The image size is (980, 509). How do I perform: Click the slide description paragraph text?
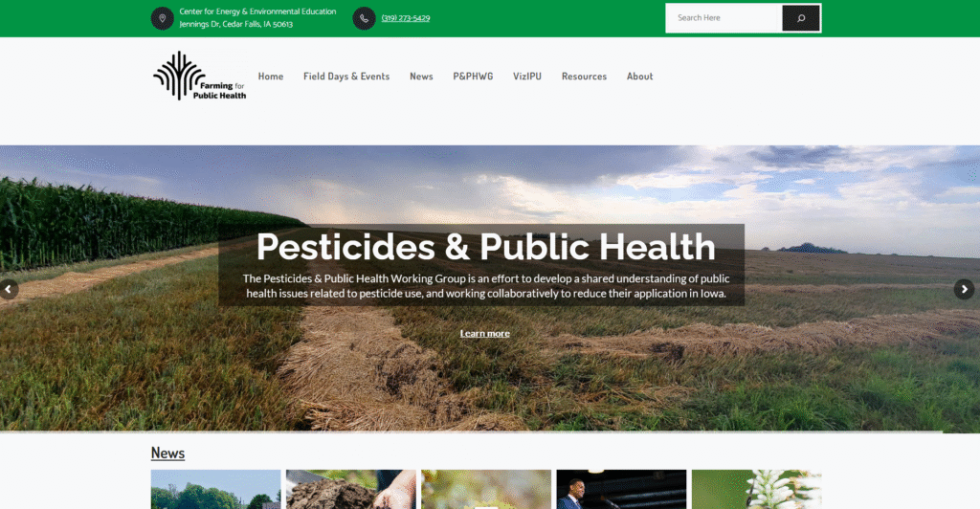(x=486, y=286)
